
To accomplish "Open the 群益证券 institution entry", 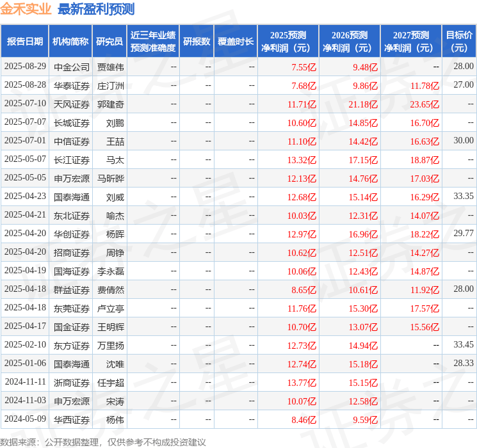I will tap(72, 290).
